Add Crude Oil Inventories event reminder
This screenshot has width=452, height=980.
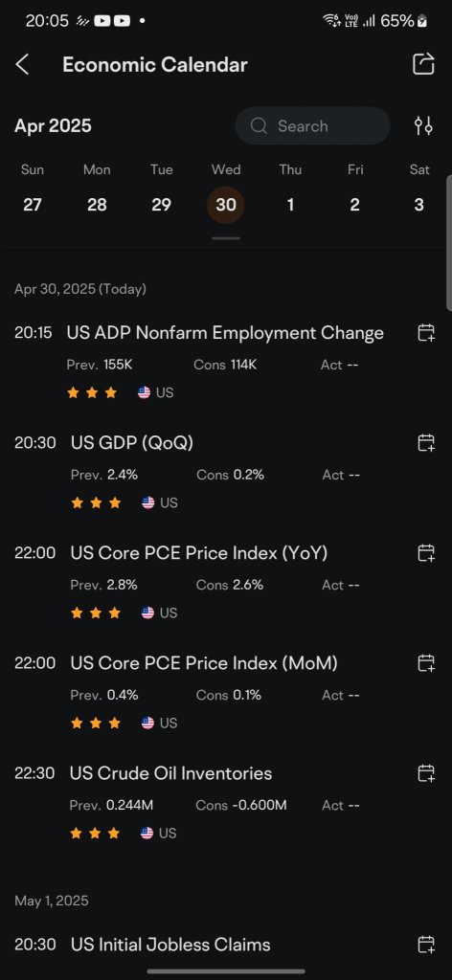426,773
